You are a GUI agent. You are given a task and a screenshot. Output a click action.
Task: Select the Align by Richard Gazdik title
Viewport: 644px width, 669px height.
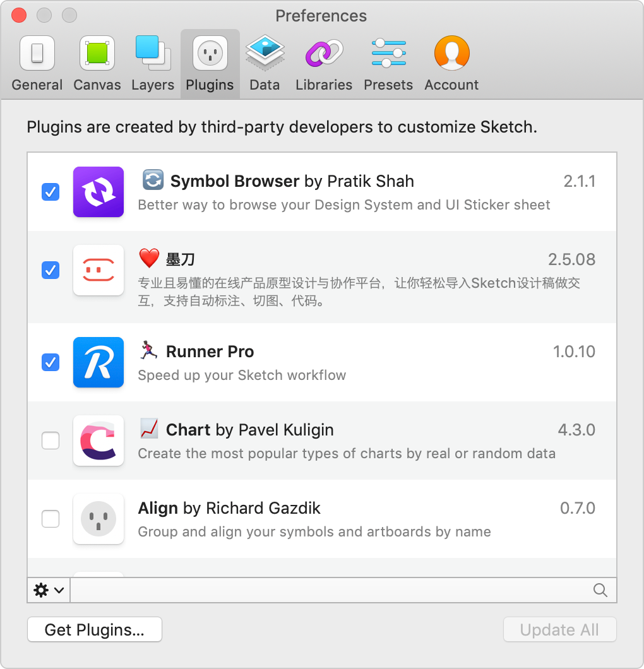[229, 508]
